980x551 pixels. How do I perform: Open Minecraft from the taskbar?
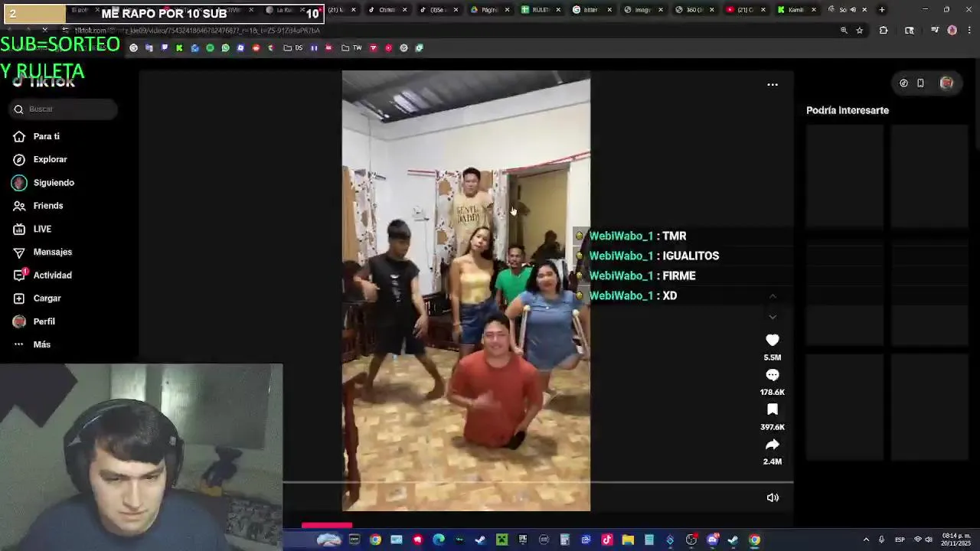point(501,540)
